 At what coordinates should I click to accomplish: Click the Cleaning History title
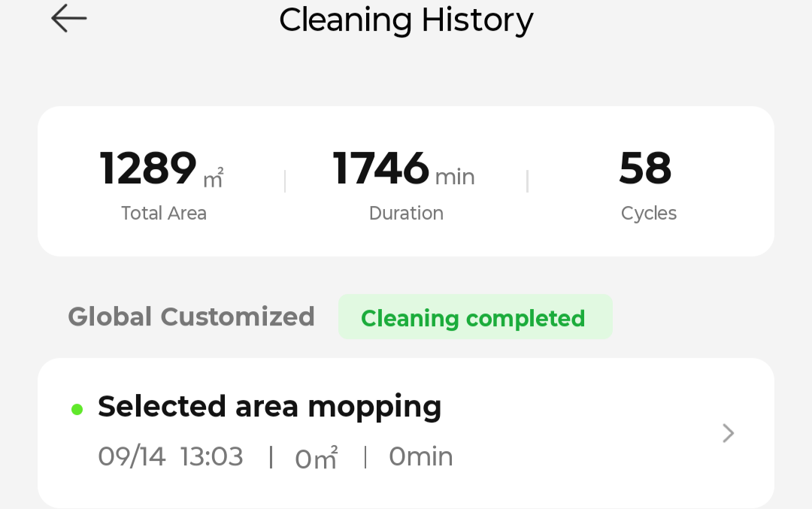(406, 21)
